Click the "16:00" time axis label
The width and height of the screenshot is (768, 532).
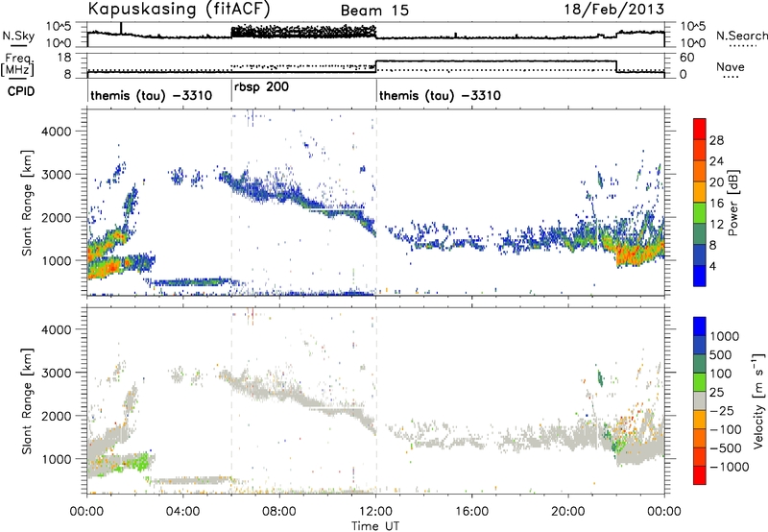point(471,512)
